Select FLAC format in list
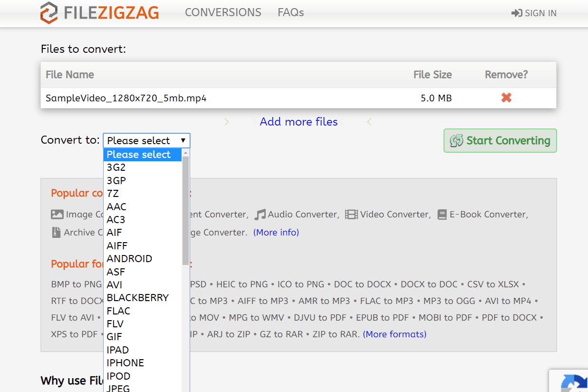Screen dimensions: 588x392 (x=143, y=311)
